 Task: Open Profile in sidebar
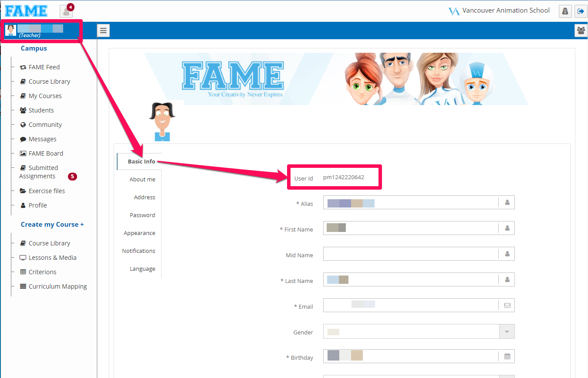point(34,205)
